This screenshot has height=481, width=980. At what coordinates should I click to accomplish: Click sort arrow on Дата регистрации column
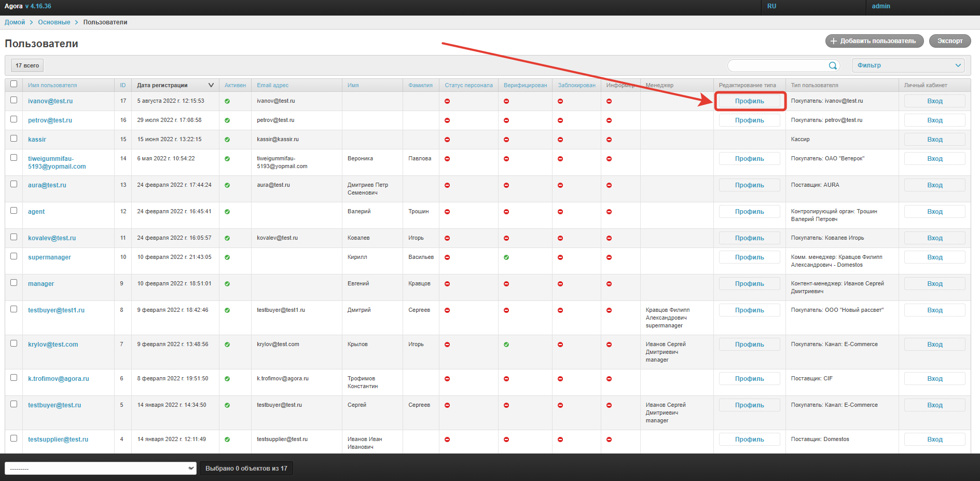pos(211,85)
